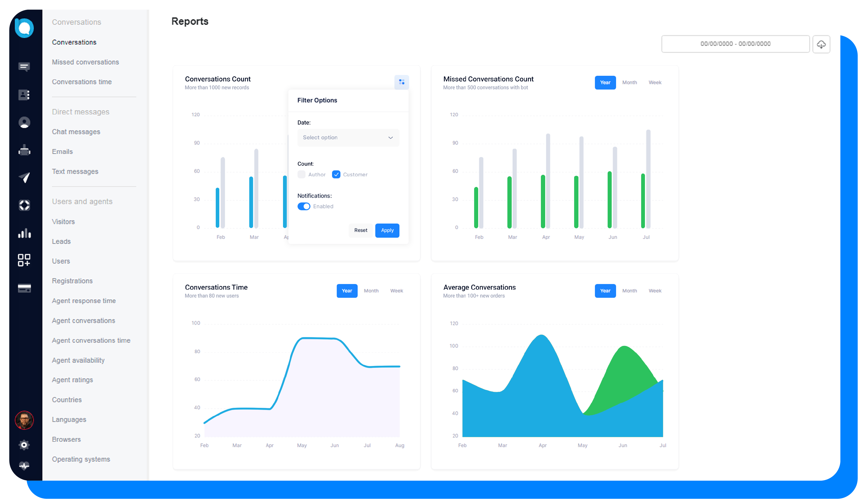
Task: Open the Contacts/Agents panel icon
Action: pos(24,94)
